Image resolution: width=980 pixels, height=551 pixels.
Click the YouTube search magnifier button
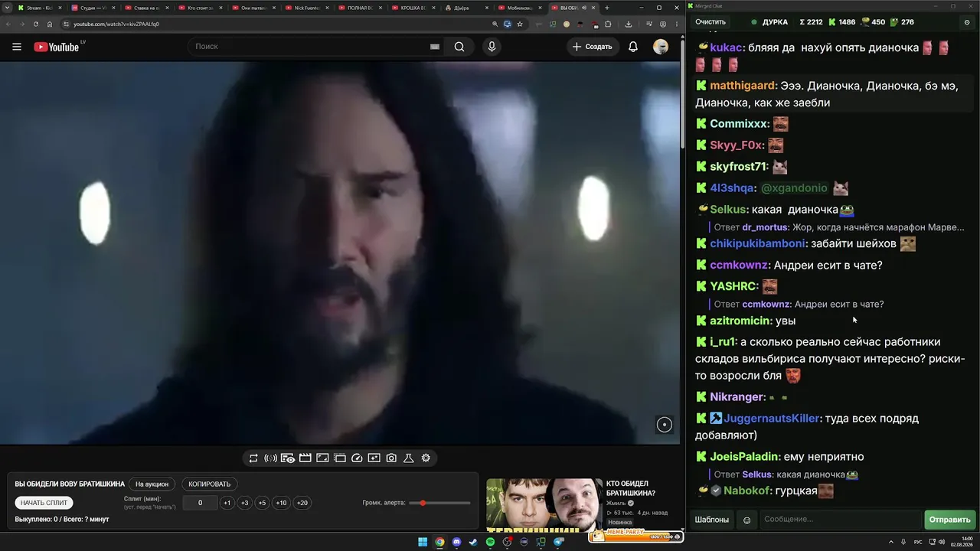[x=459, y=47]
